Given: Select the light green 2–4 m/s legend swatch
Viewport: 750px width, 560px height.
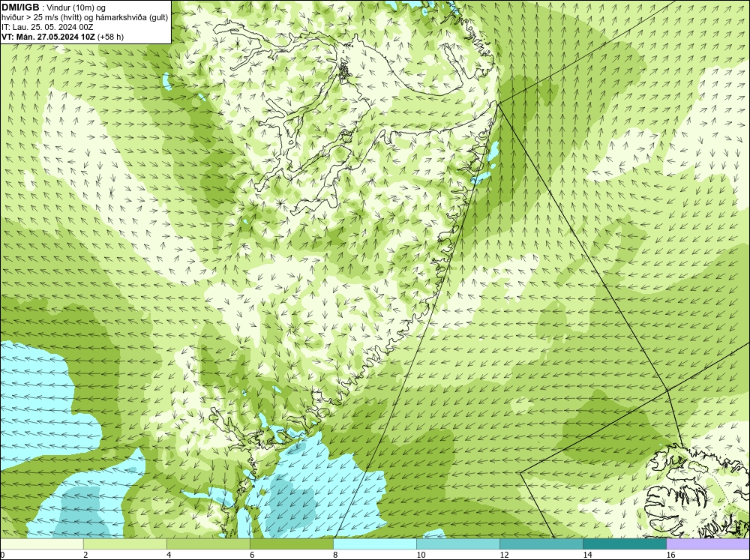Looking at the screenshot, I should (124, 544).
